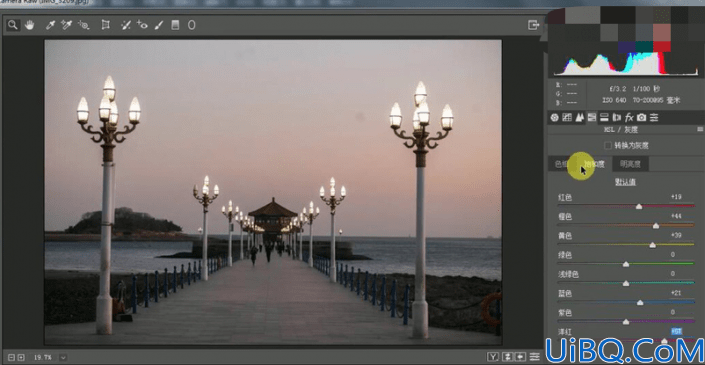
Task: Activate the Targeted Adjustment tool
Action: (x=83, y=25)
